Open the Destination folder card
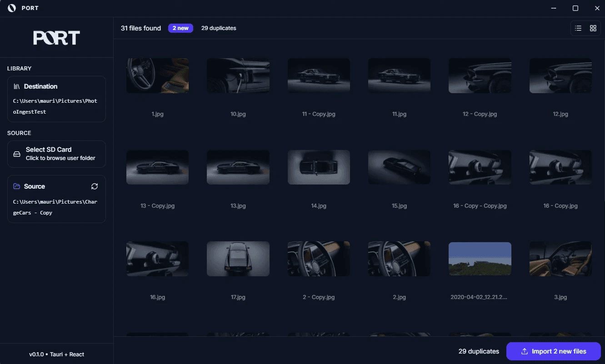Image resolution: width=605 pixels, height=364 pixels. click(56, 99)
